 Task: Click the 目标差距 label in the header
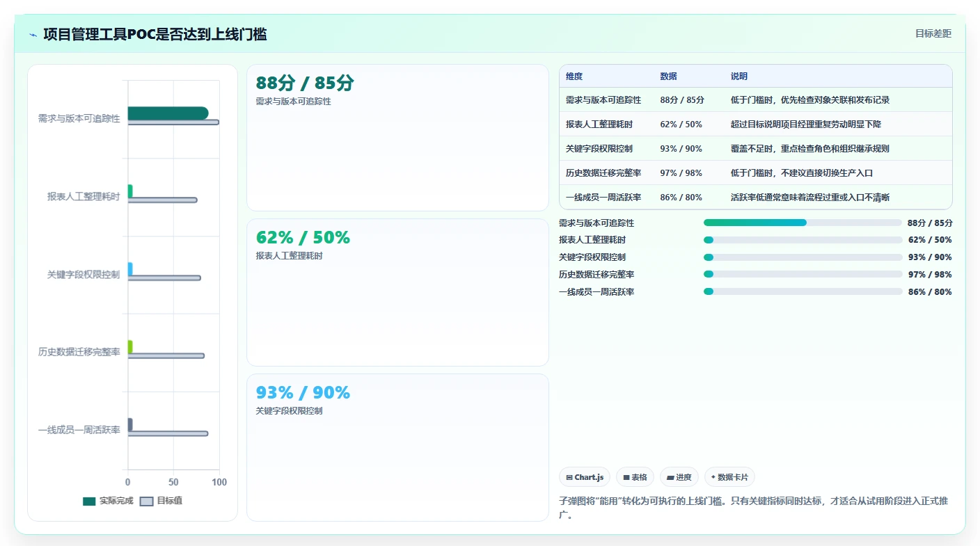pos(933,33)
